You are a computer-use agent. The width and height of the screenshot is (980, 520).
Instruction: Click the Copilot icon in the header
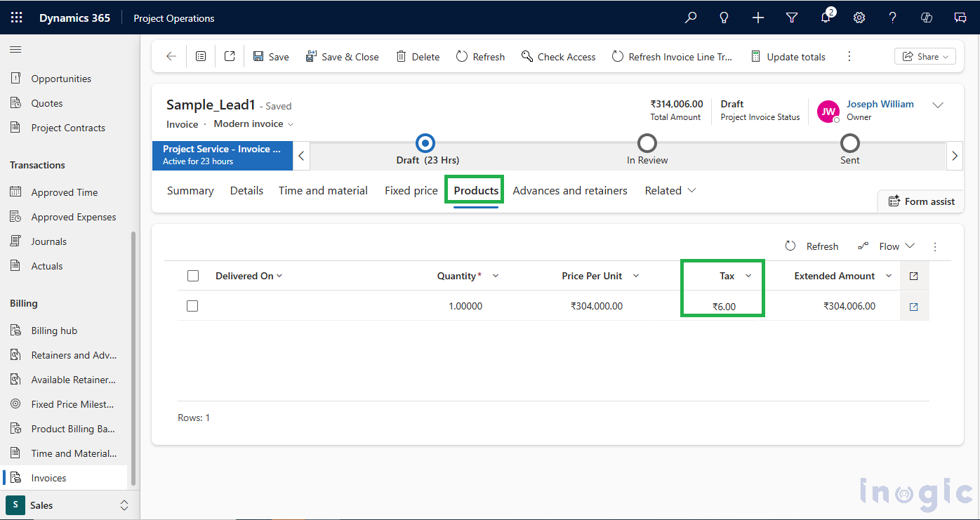point(926,18)
